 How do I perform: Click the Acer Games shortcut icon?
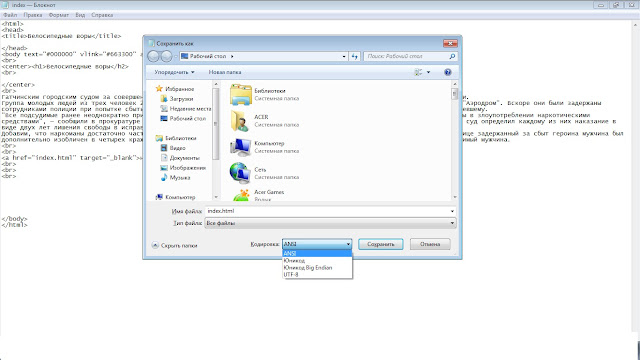click(241, 195)
